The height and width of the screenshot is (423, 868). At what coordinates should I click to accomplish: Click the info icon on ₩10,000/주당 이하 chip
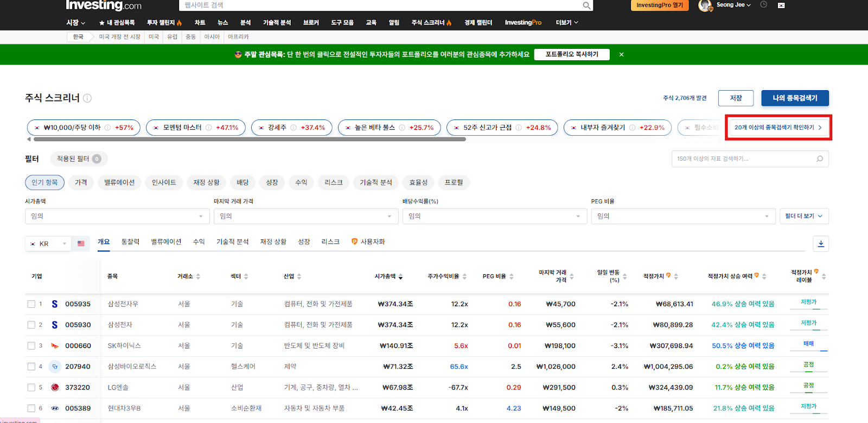(108, 128)
